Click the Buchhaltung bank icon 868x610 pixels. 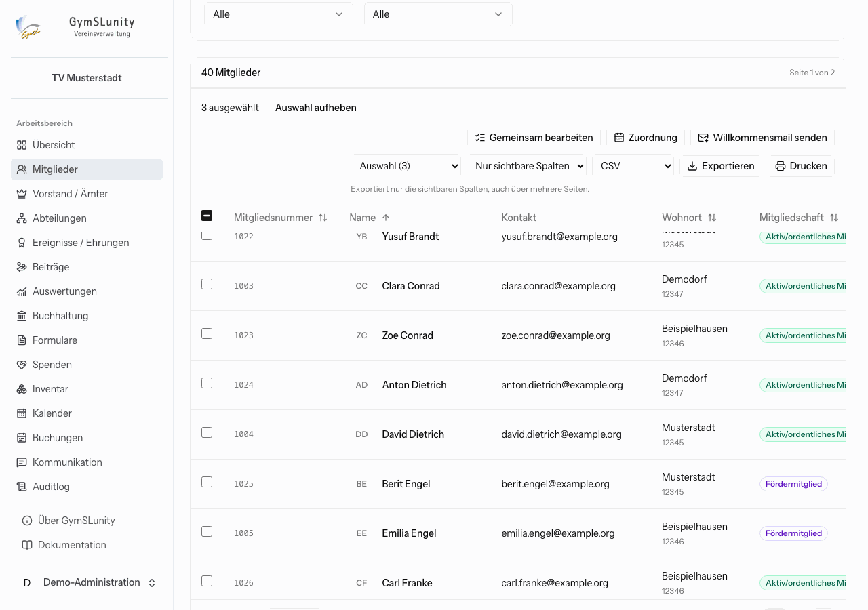click(x=22, y=316)
